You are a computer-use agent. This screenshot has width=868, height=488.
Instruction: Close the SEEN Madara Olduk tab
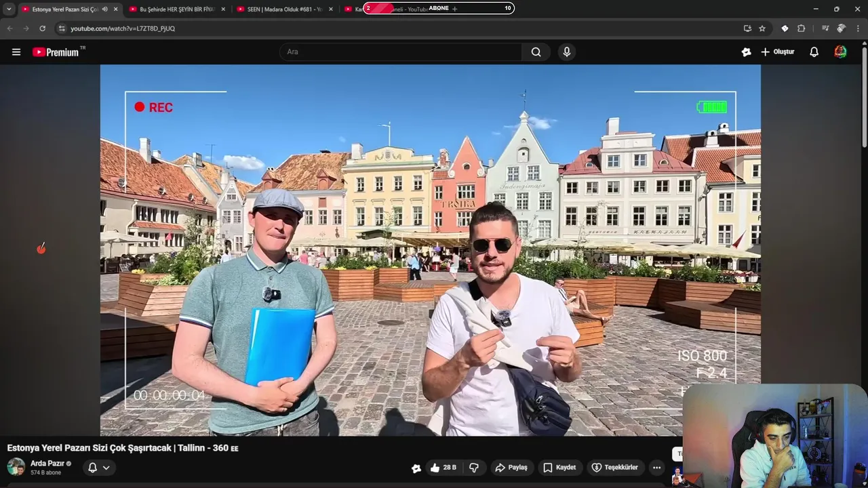pyautogui.click(x=331, y=9)
